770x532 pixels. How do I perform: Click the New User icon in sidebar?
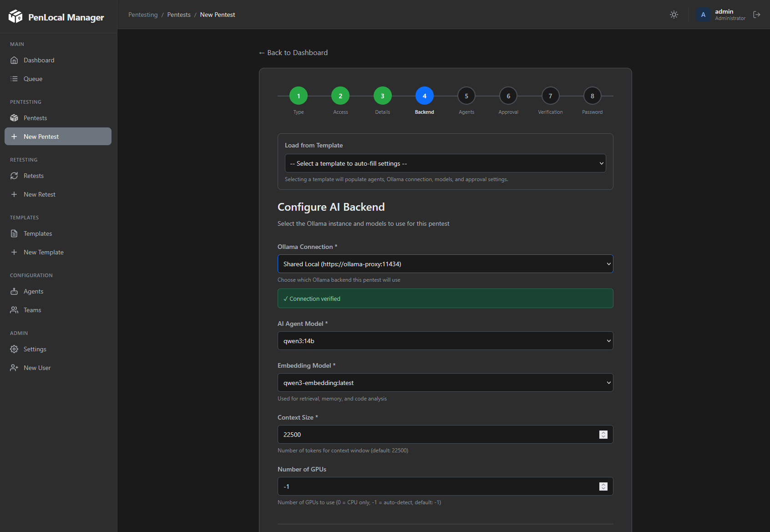tap(14, 368)
